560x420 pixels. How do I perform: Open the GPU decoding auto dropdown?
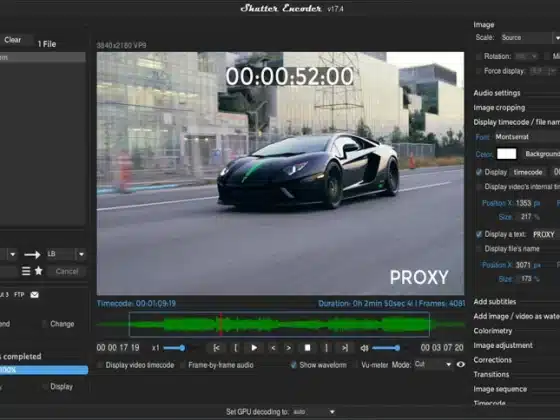tap(314, 412)
